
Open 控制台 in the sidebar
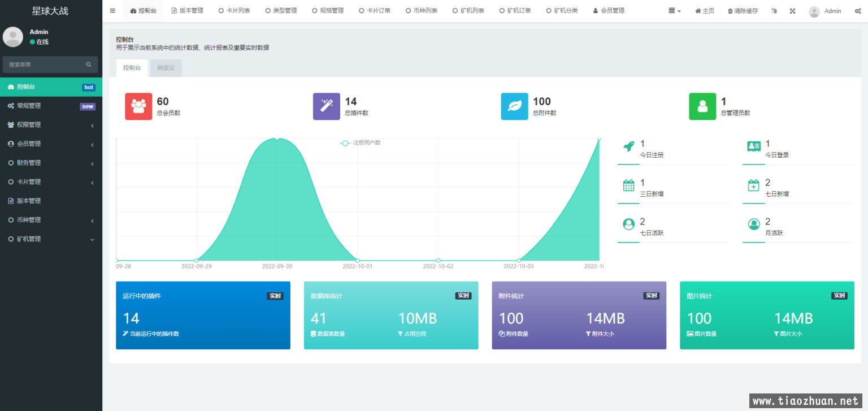[x=51, y=87]
